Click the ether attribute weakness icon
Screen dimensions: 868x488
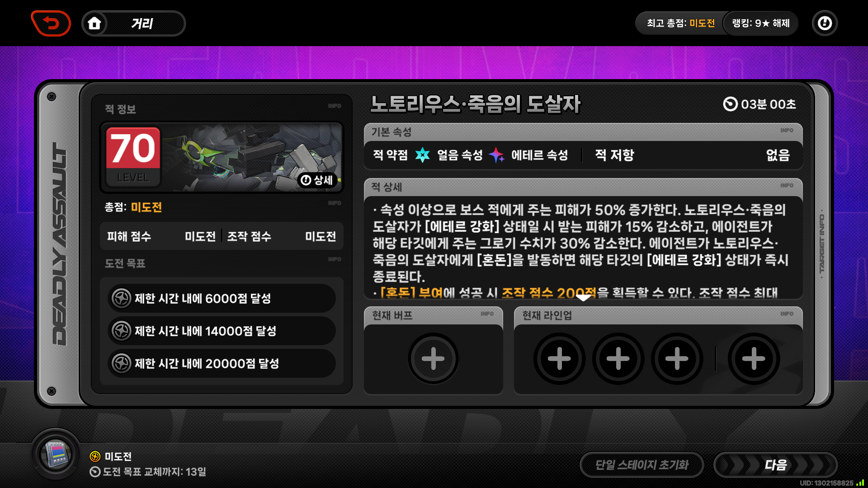(496, 155)
